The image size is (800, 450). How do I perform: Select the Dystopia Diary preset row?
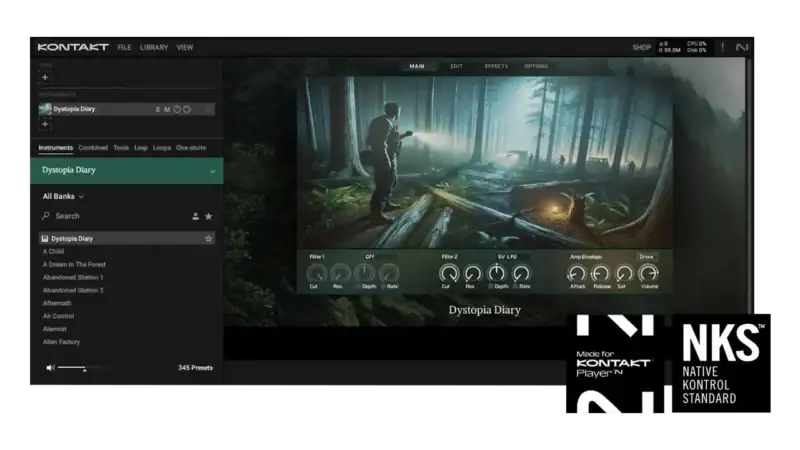pyautogui.click(x=127, y=238)
